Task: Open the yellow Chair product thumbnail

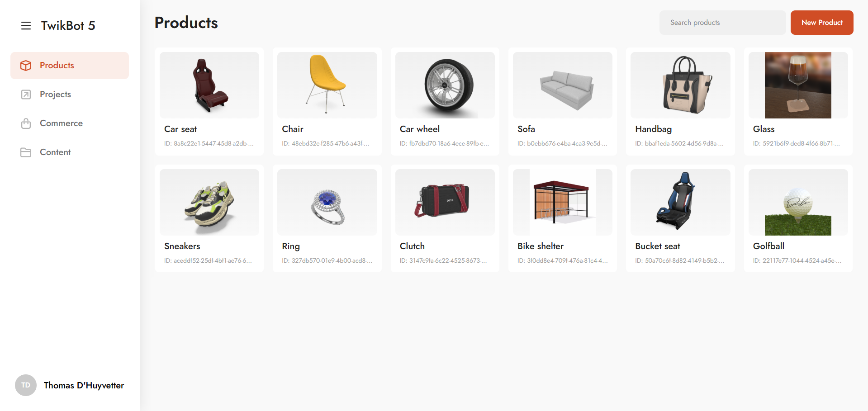Action: [x=327, y=85]
